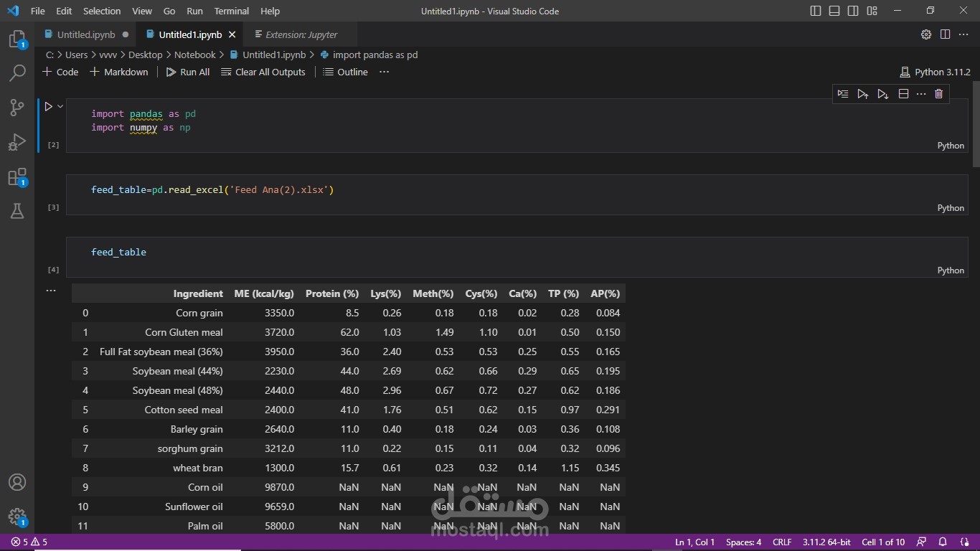Viewport: 980px width, 551px height.
Task: Open the Source Control sidebar icon
Action: (x=17, y=107)
